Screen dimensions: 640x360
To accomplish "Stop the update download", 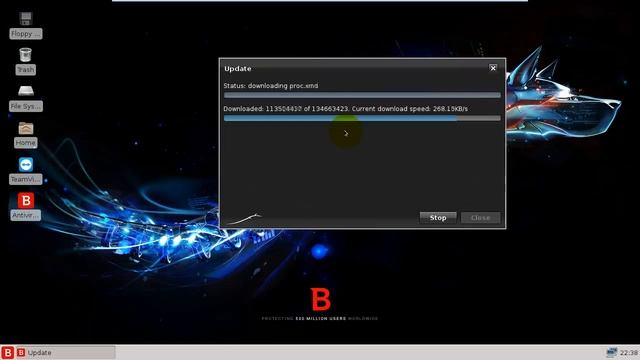I will (x=438, y=218).
